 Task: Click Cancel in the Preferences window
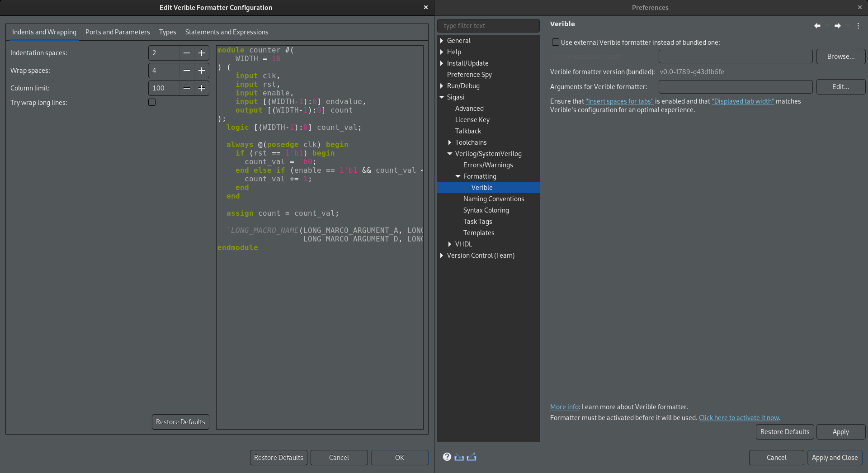pyautogui.click(x=777, y=458)
